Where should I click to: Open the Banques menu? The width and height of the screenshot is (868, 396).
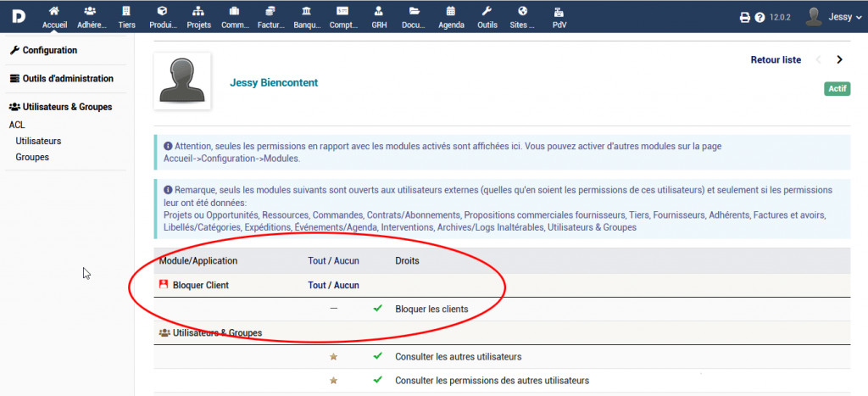pyautogui.click(x=307, y=17)
